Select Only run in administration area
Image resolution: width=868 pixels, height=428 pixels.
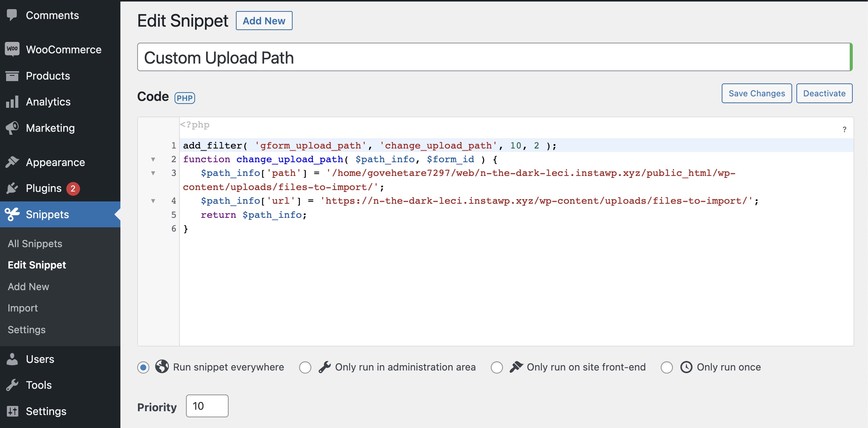[305, 367]
